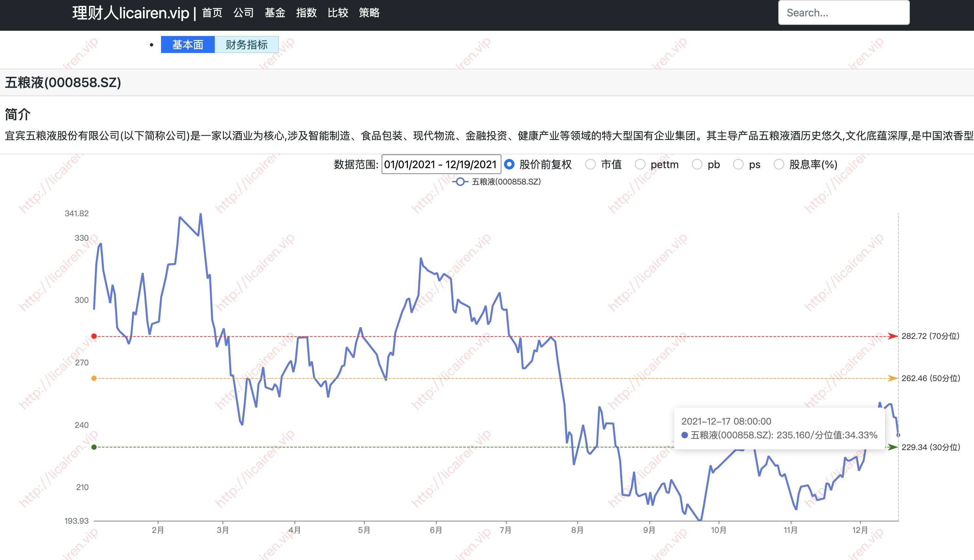Enable the ps metric radio button
Image resolution: width=974 pixels, height=560 pixels.
tap(738, 165)
